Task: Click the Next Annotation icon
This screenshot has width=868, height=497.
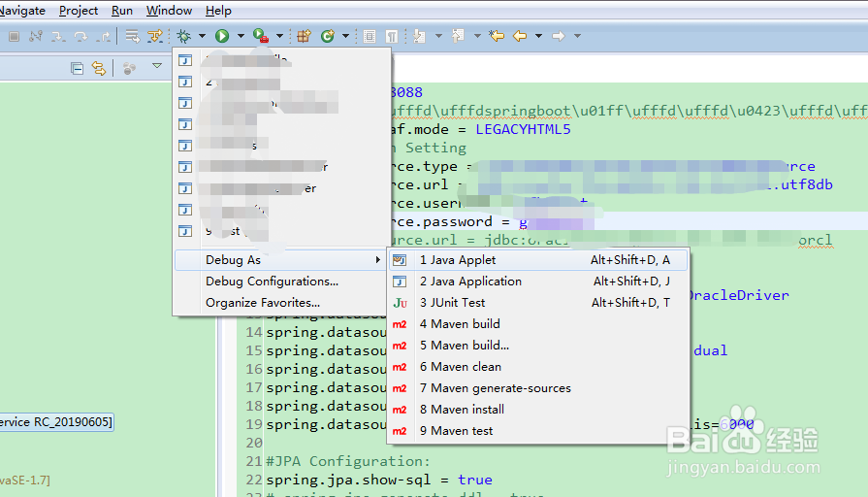Action: pos(420,37)
